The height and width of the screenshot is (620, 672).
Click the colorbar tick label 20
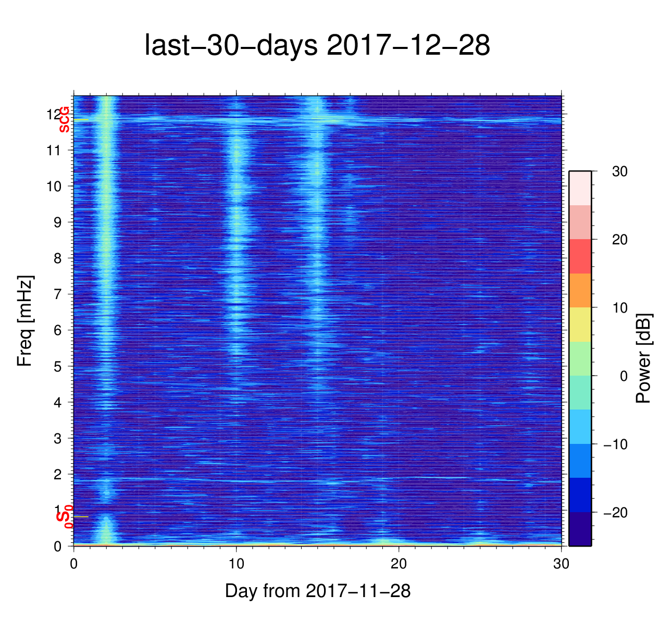click(x=619, y=240)
